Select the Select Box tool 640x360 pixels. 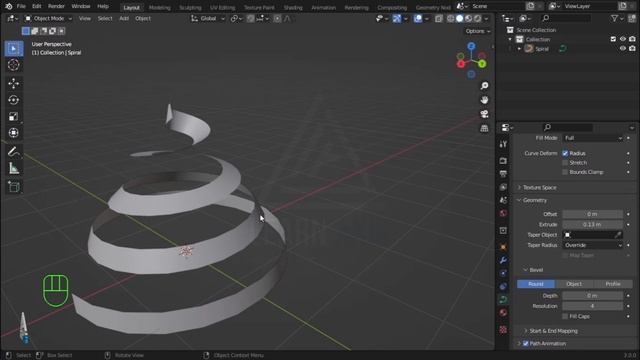[x=13, y=49]
